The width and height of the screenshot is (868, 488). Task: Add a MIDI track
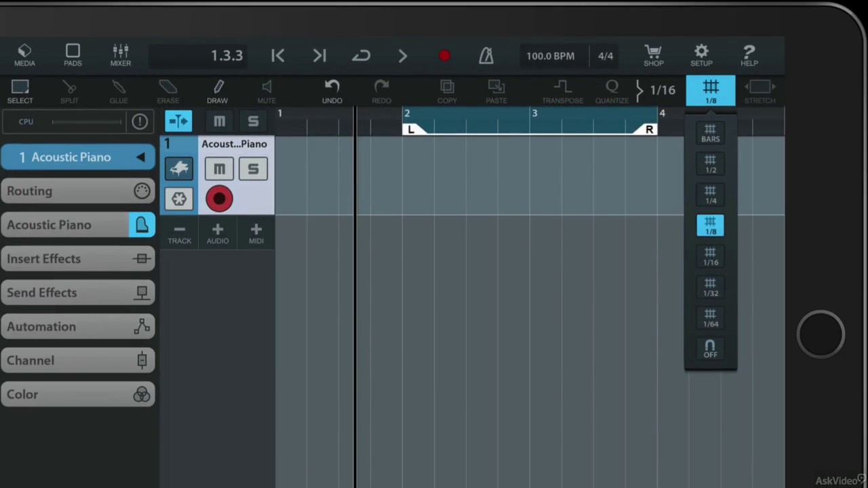256,233
